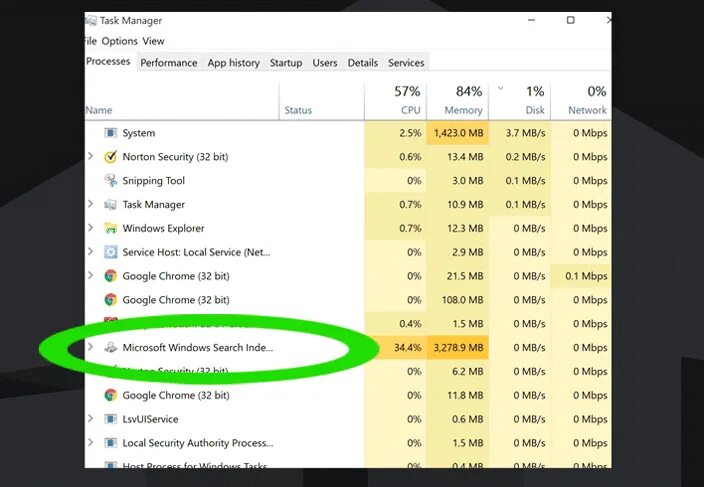
Task: Select the Processes tab
Action: (108, 61)
